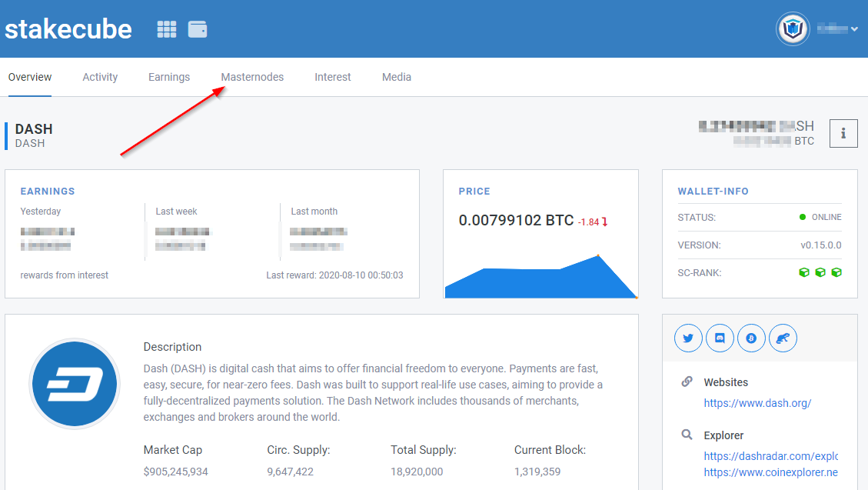The image size is (868, 490).
Task: Open the Bitcointalk social icon
Action: (751, 338)
